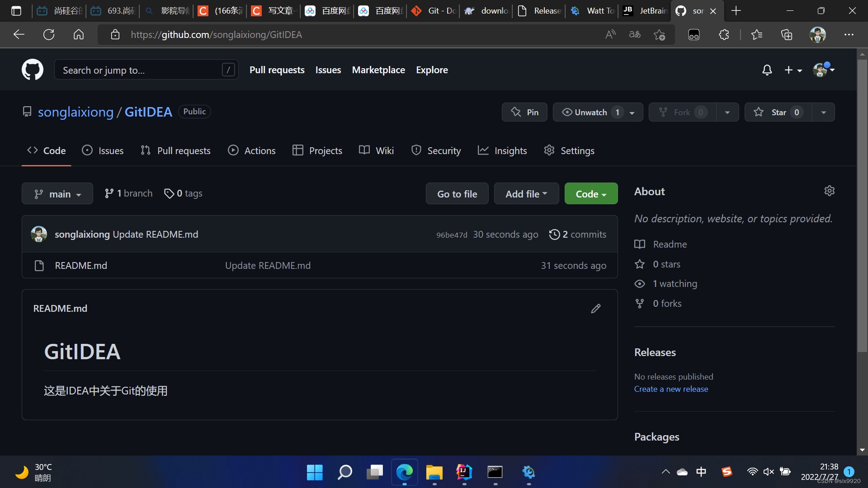Open the repository Settings tab
868x488 pixels.
(569, 150)
